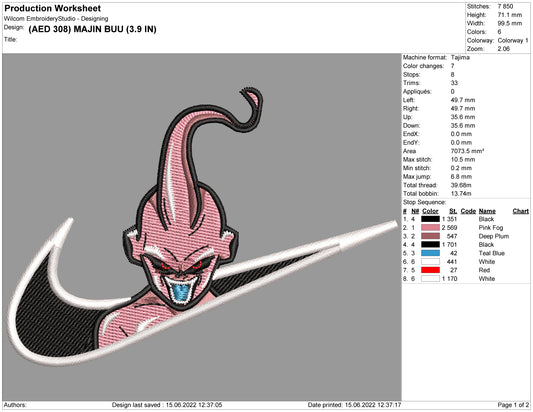
Task: Click the Chart column header
Action: [x=520, y=211]
